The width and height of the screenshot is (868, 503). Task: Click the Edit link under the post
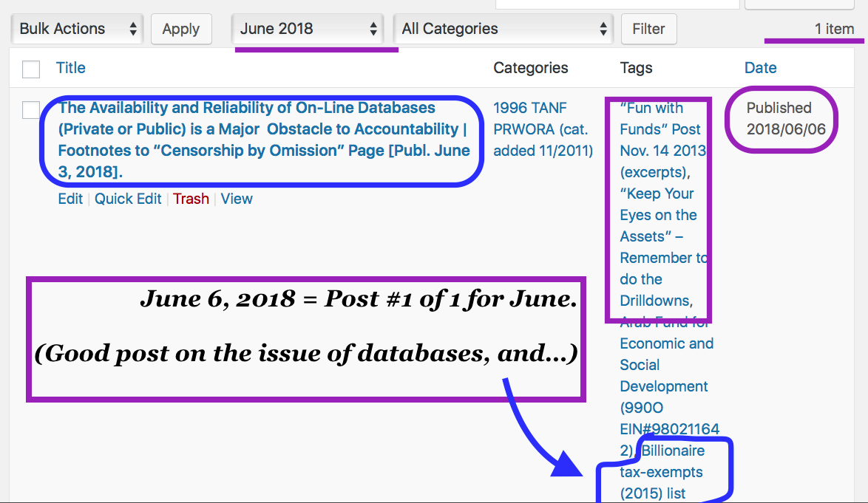tap(70, 199)
